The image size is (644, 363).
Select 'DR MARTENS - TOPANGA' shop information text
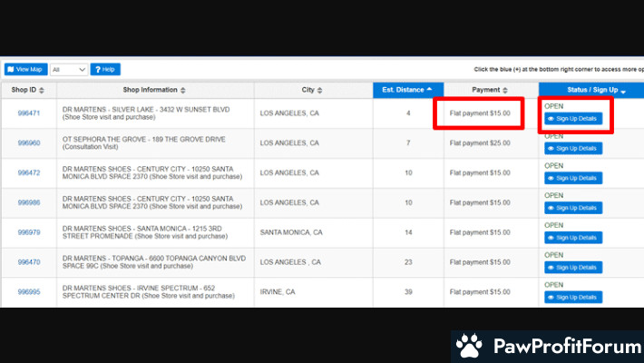[154, 262]
